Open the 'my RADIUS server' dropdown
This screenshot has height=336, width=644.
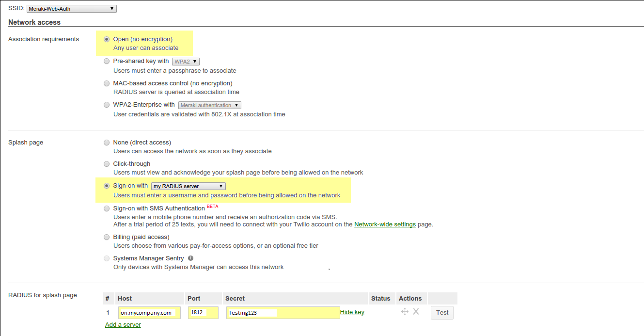coord(188,186)
